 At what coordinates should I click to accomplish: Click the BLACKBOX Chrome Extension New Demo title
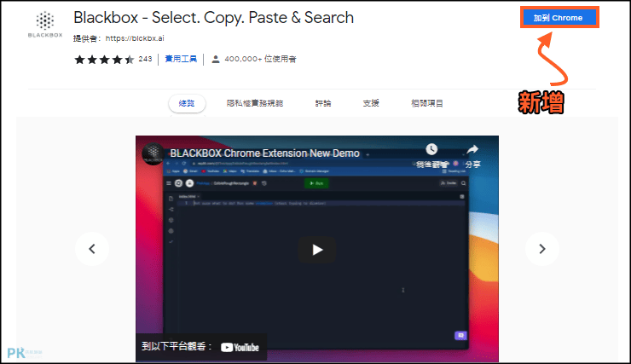tap(264, 153)
